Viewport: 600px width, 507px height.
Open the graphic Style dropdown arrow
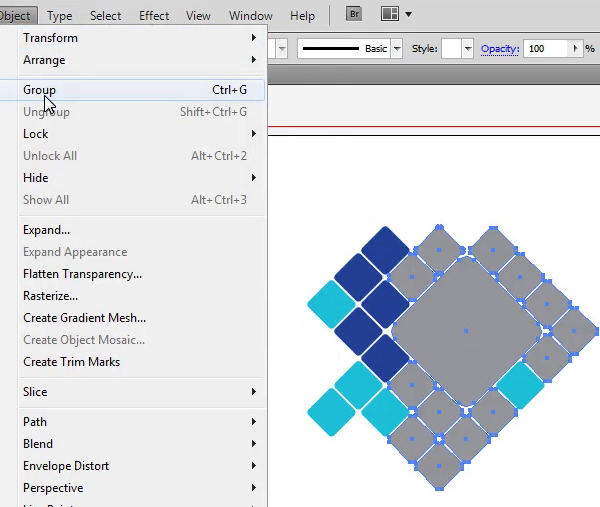[468, 49]
